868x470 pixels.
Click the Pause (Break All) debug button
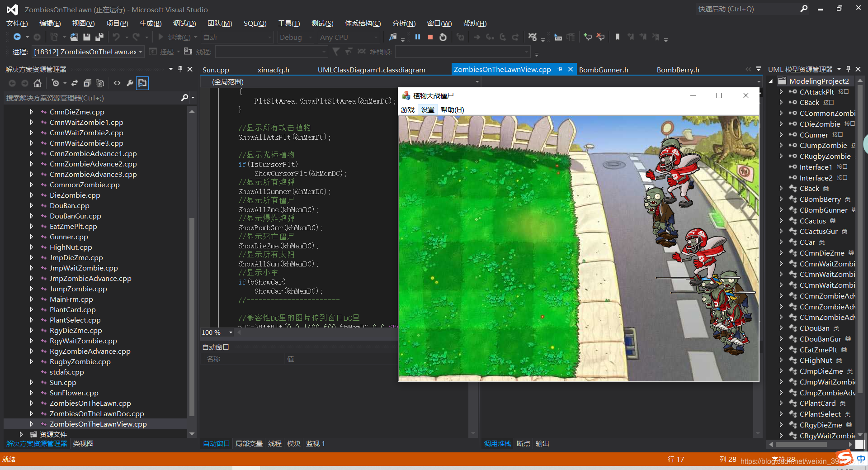click(418, 37)
